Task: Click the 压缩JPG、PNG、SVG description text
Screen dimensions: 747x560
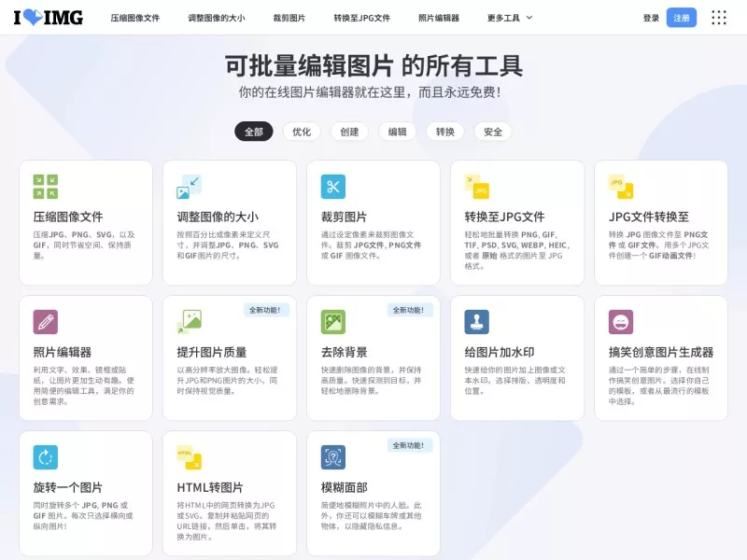Action: (x=84, y=245)
